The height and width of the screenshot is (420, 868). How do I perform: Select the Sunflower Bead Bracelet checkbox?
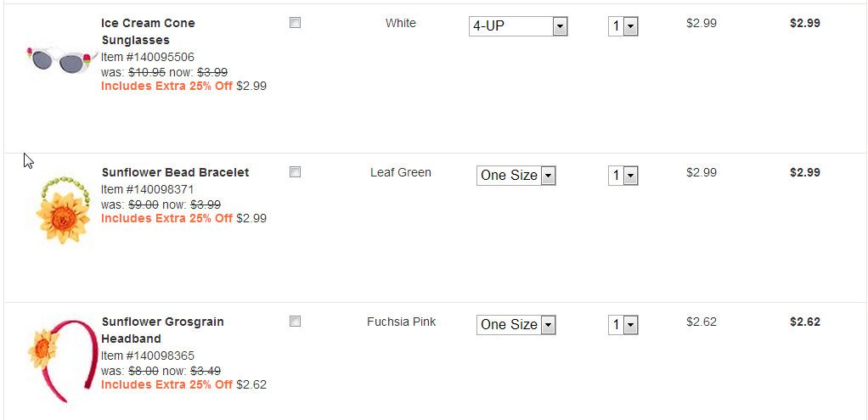pos(295,172)
